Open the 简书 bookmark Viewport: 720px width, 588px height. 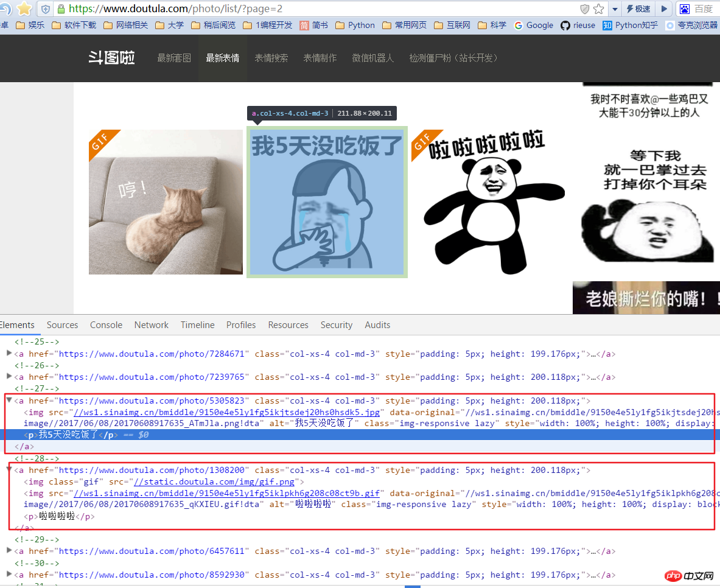click(x=314, y=25)
